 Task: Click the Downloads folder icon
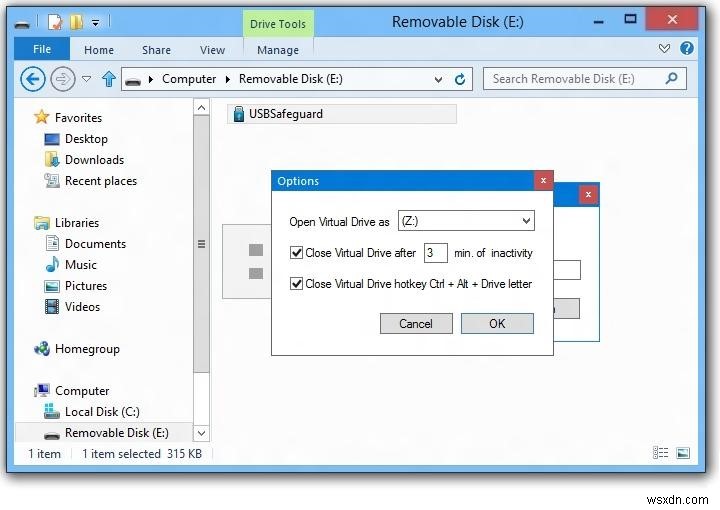click(52, 159)
